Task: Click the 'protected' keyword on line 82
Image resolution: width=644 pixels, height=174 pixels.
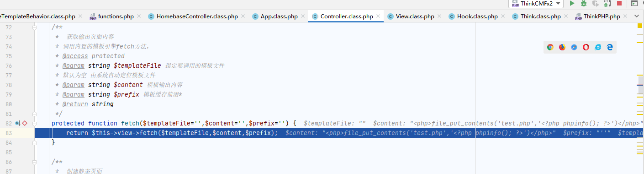Action: [68, 123]
